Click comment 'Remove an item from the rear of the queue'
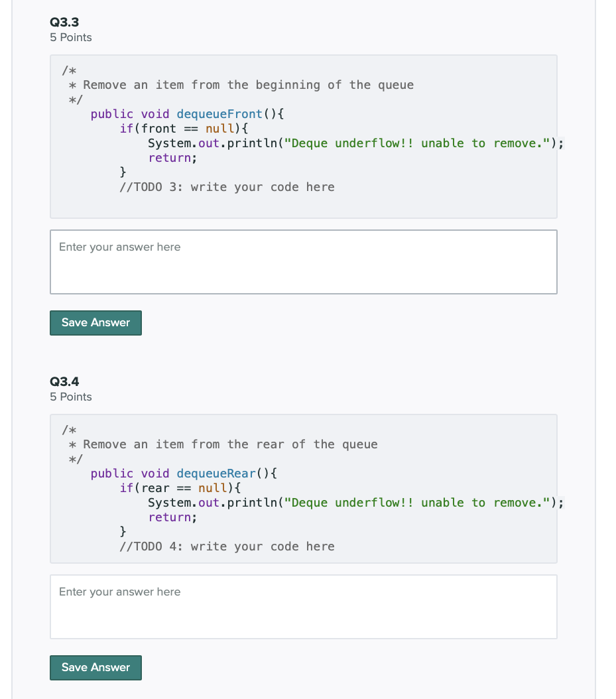 coord(231,444)
